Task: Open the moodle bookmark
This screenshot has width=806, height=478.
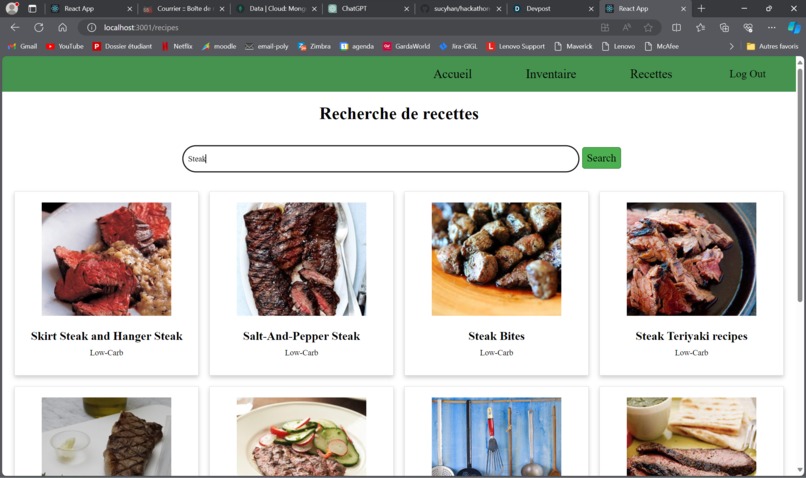Action: [x=219, y=46]
